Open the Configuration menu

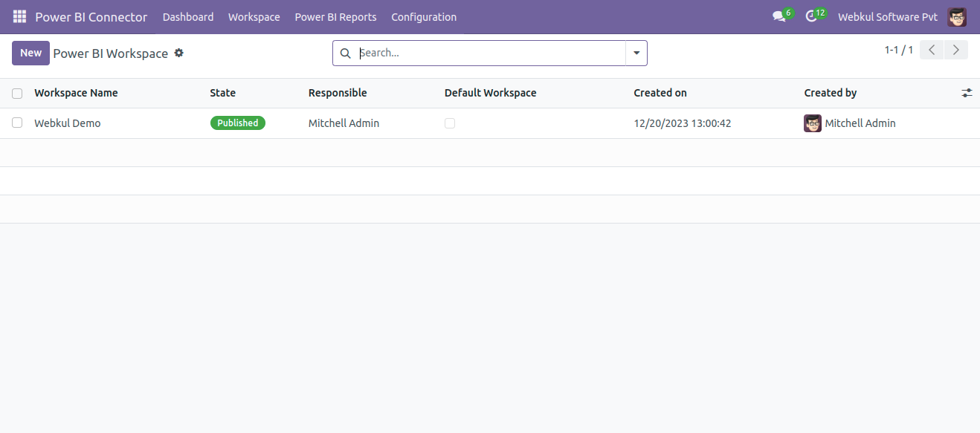point(424,16)
